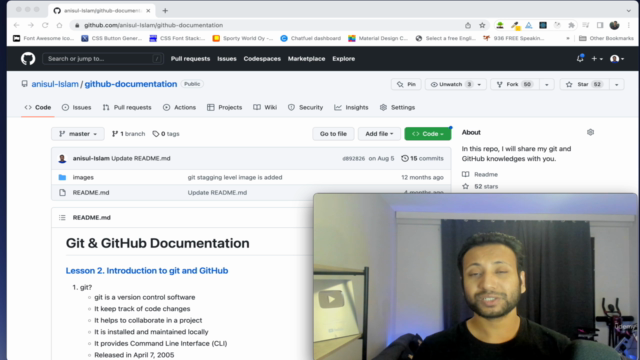
Task: Open Pull requests in the top navigation
Action: [x=190, y=59]
